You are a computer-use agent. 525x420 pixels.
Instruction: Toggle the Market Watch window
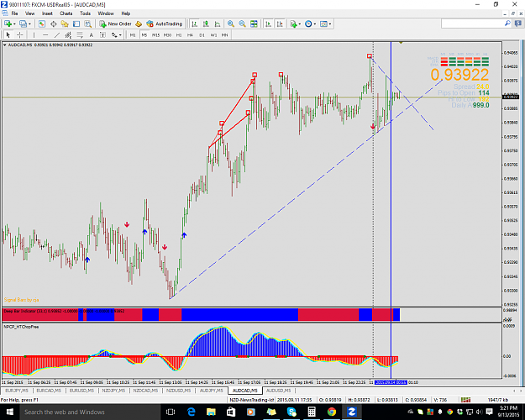[x=41, y=24]
